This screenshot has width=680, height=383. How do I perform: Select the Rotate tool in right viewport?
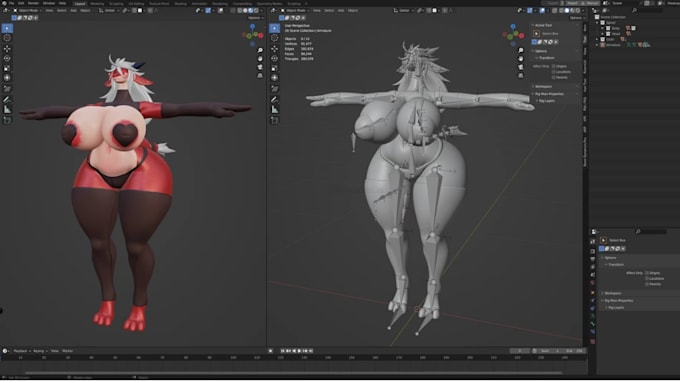(x=275, y=58)
